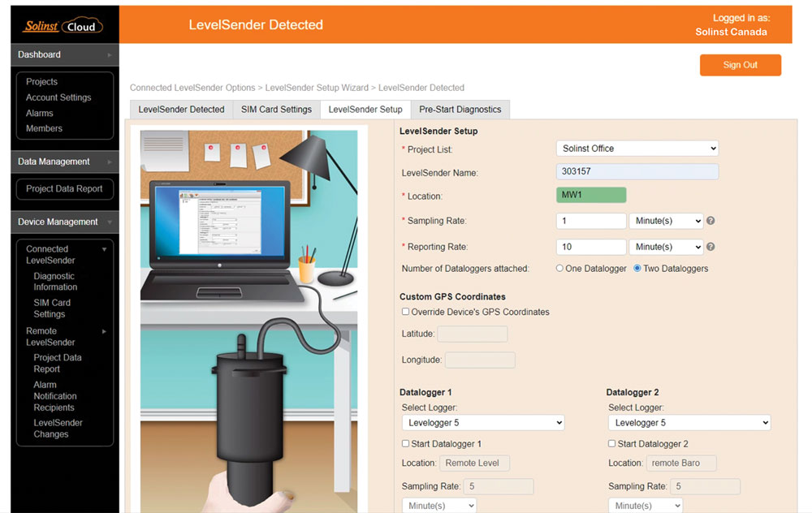Open the Project List dropdown
Image resolution: width=812 pixels, height=513 pixels.
637,149
